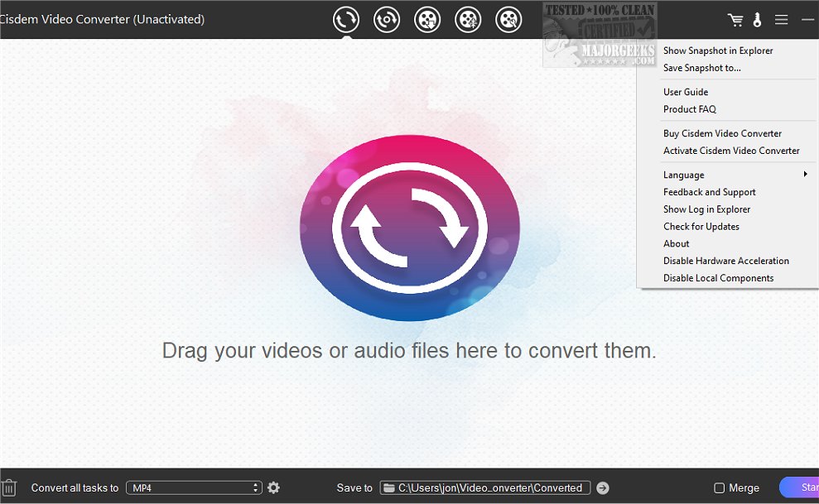Select Feedback and Support

click(710, 192)
